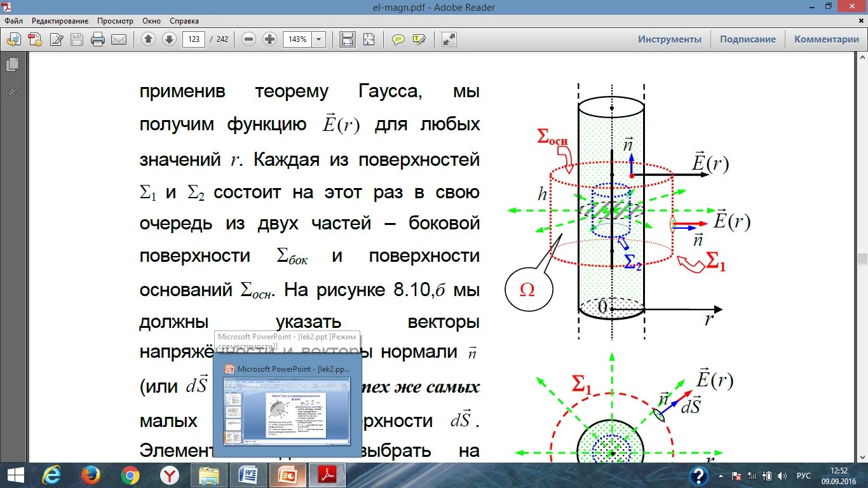868x488 pixels.
Task: Click the vertical scrollbar thumb on the right
Action: tap(862, 259)
